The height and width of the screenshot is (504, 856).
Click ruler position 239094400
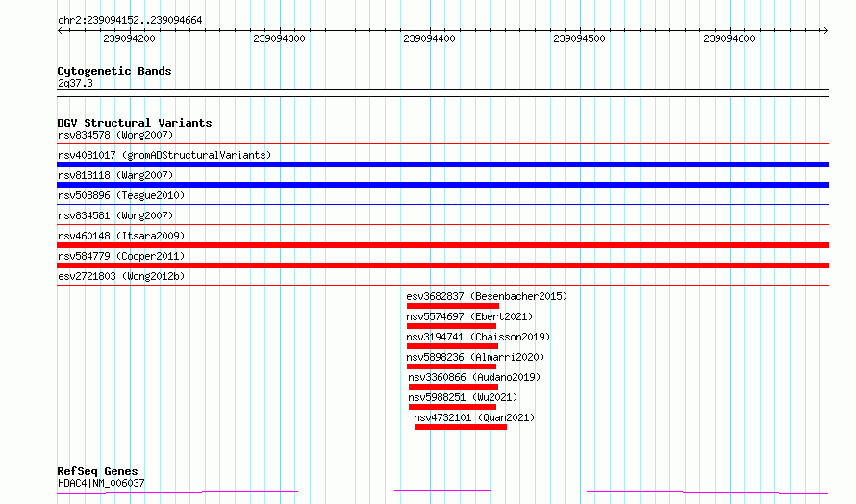(429, 38)
